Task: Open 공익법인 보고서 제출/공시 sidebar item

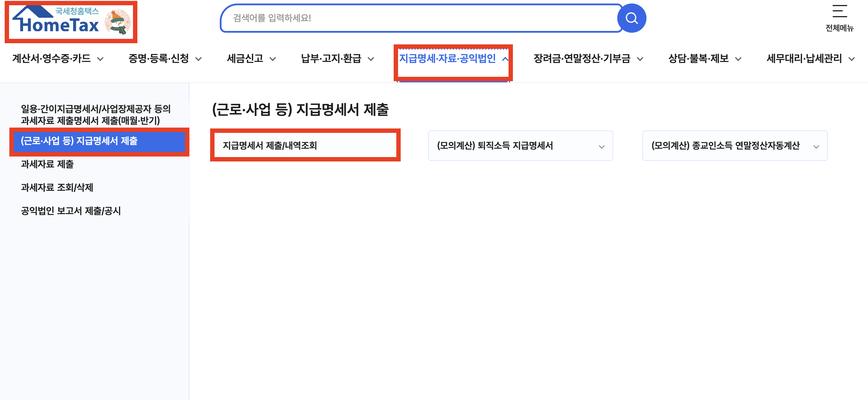Action: coord(71,211)
